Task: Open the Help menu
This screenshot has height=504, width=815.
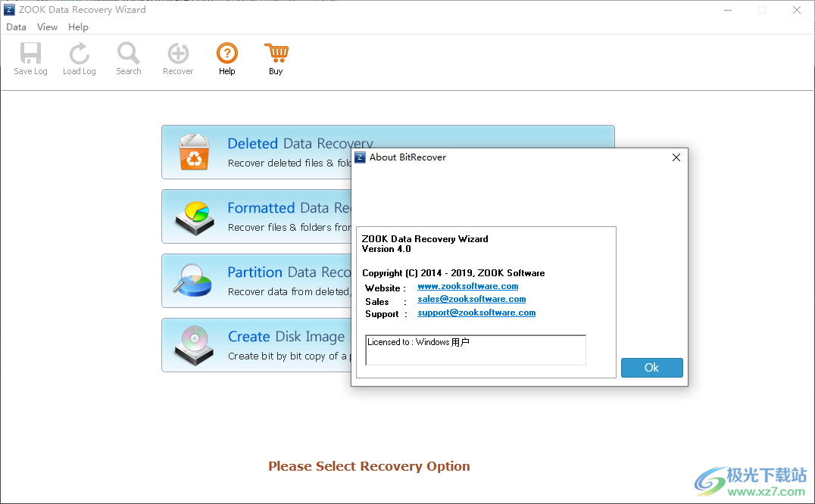Action: click(x=78, y=26)
